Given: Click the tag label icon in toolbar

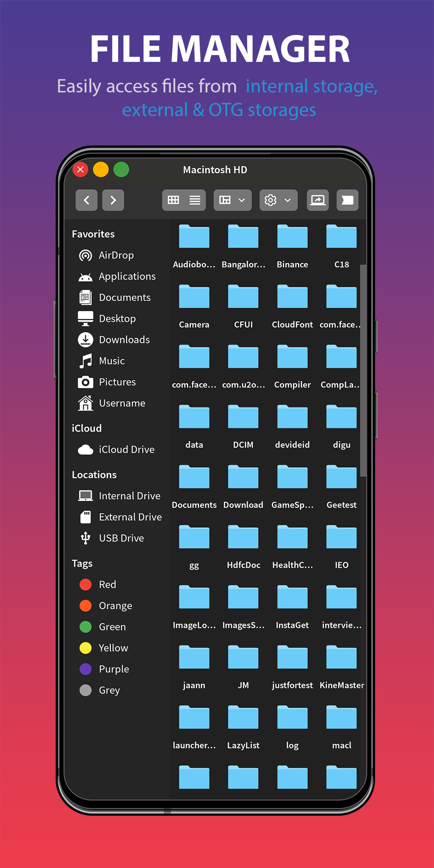Looking at the screenshot, I should 347,200.
